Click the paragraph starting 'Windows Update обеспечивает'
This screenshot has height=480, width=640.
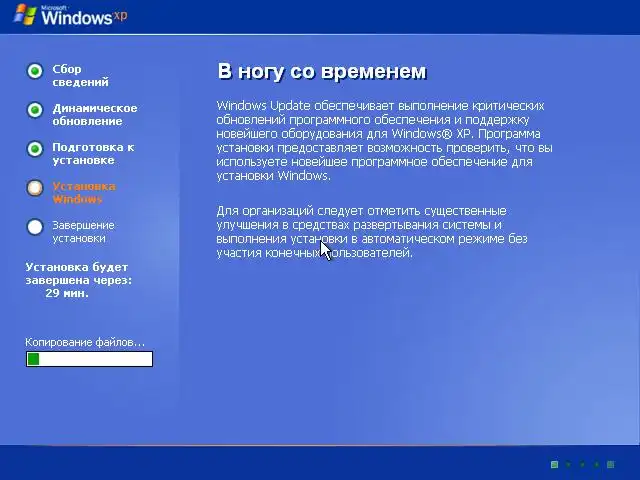coord(384,141)
